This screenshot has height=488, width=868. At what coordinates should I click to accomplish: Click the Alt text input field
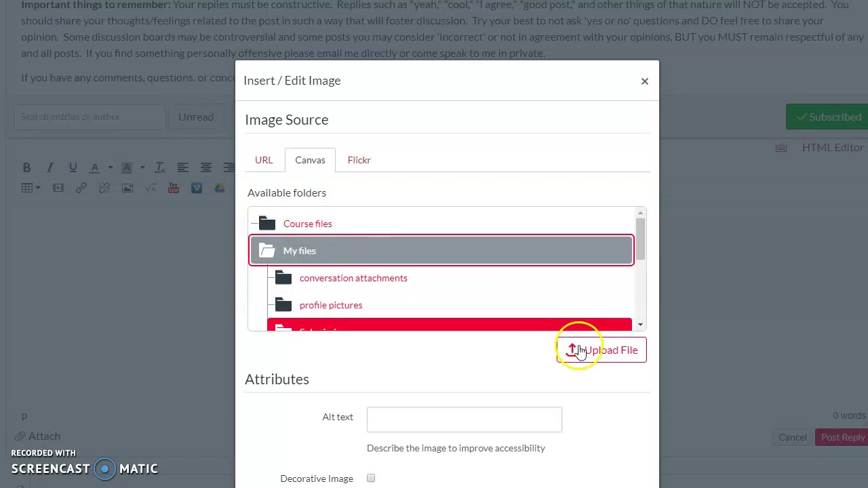click(x=464, y=420)
